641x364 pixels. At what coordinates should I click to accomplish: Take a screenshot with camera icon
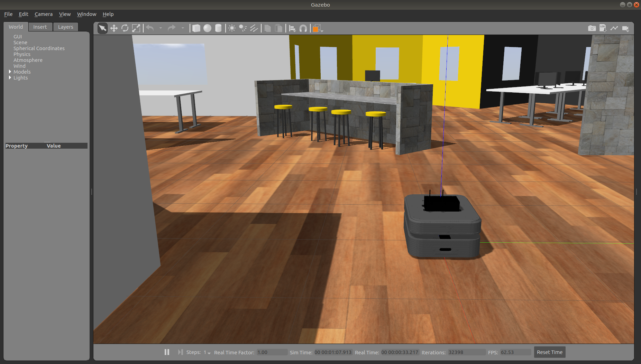[x=592, y=28]
